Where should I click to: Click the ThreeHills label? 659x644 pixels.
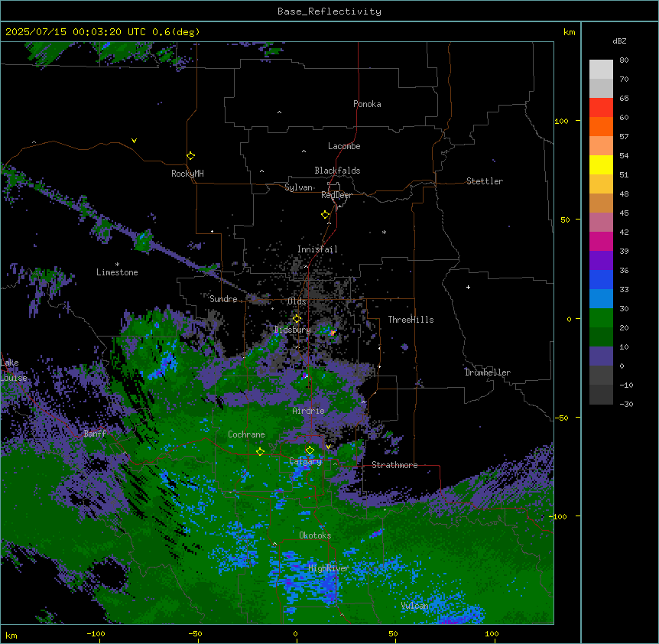tap(411, 320)
